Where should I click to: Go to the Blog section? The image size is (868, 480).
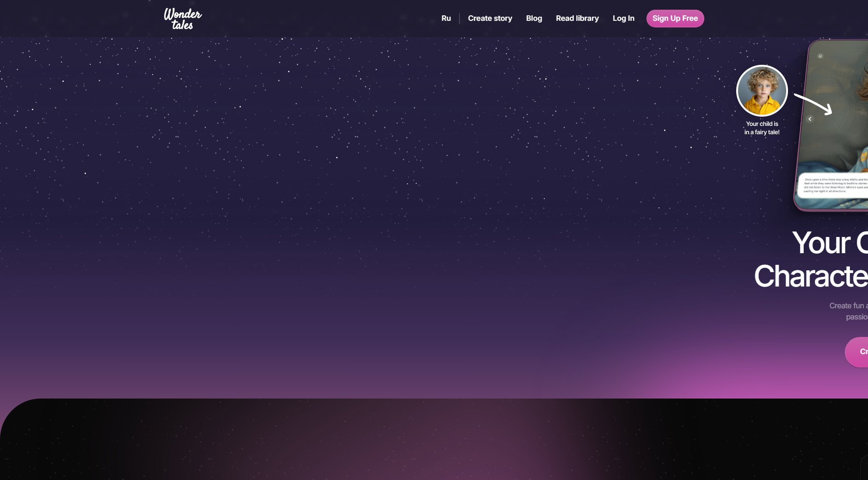[534, 19]
